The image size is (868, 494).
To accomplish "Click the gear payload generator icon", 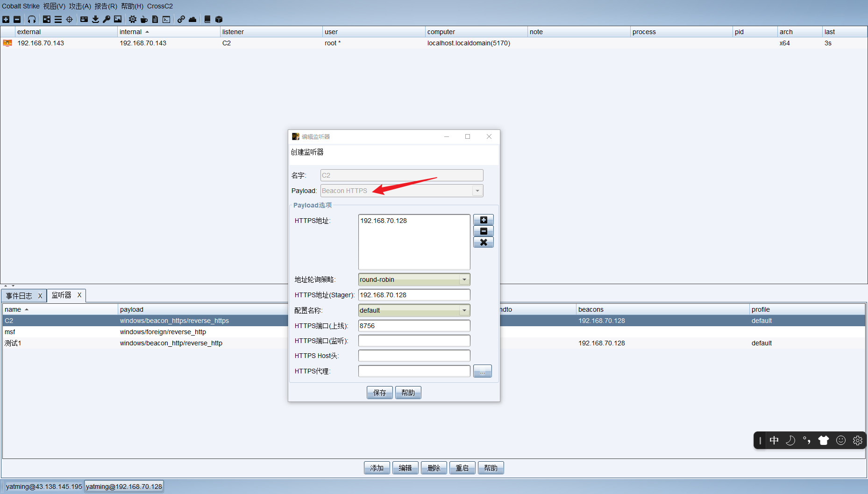I will (133, 19).
